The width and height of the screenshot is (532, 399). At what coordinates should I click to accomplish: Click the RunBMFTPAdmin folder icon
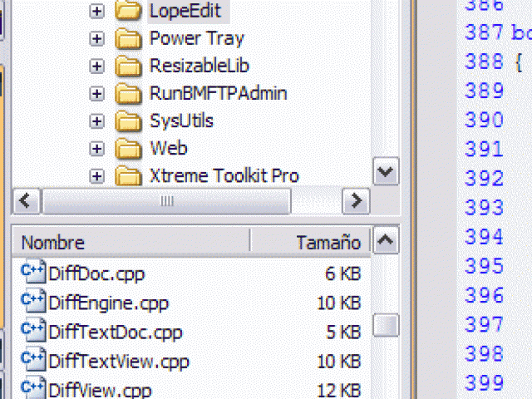tap(128, 94)
